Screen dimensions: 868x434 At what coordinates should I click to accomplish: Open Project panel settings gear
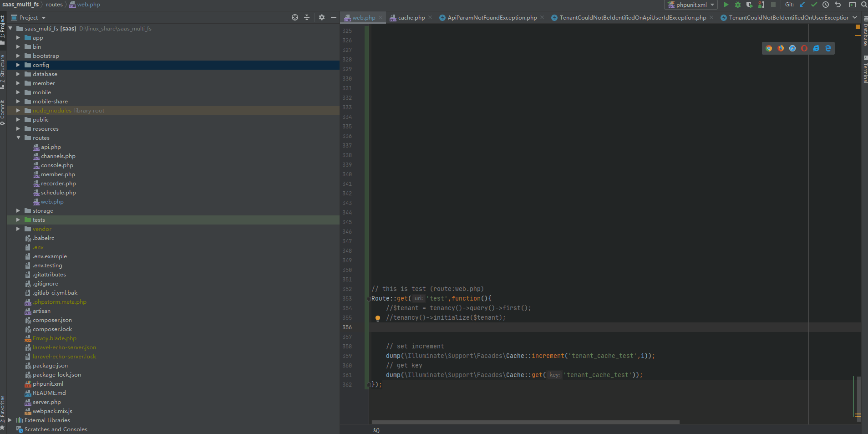[x=321, y=17]
